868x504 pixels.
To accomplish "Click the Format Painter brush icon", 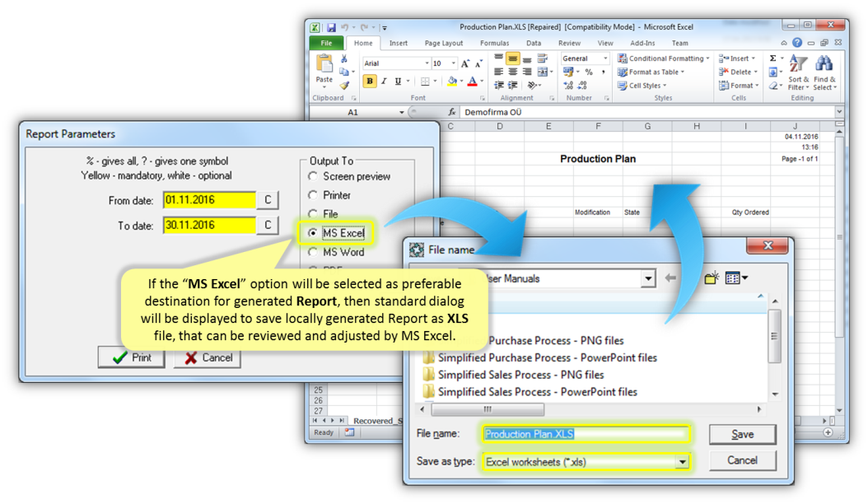I will point(344,86).
